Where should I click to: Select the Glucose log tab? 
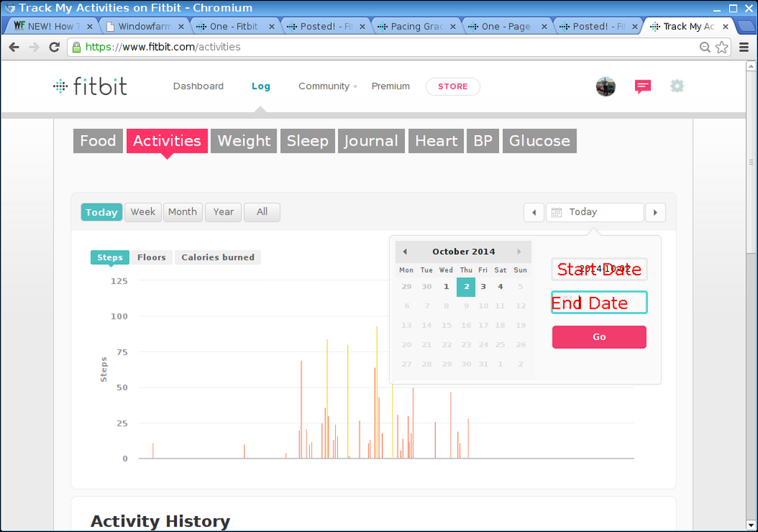pyautogui.click(x=539, y=140)
